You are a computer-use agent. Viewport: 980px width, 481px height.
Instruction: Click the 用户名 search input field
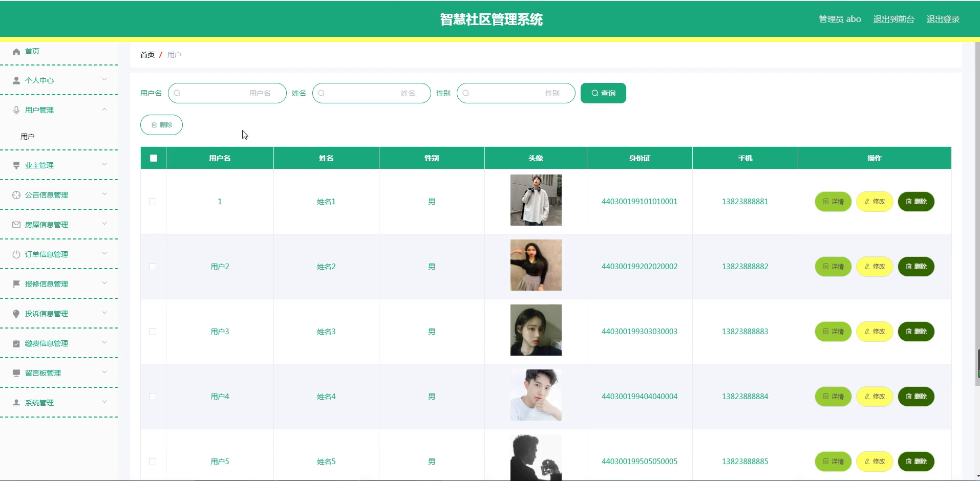click(x=227, y=93)
